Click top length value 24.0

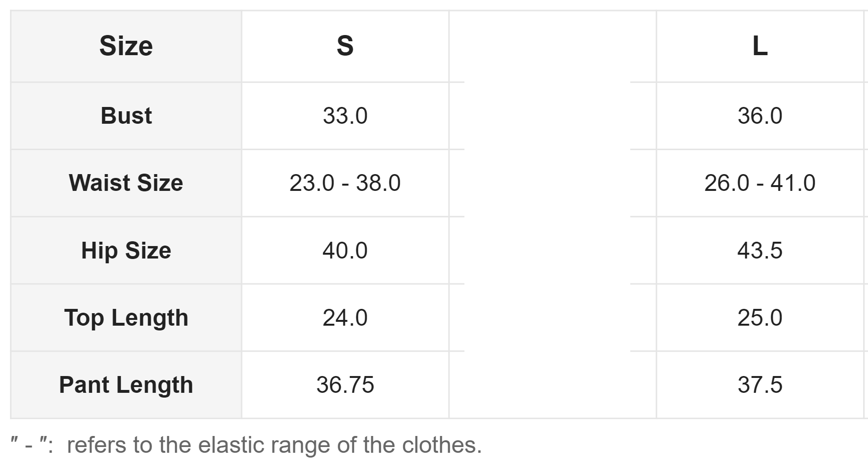pos(345,318)
